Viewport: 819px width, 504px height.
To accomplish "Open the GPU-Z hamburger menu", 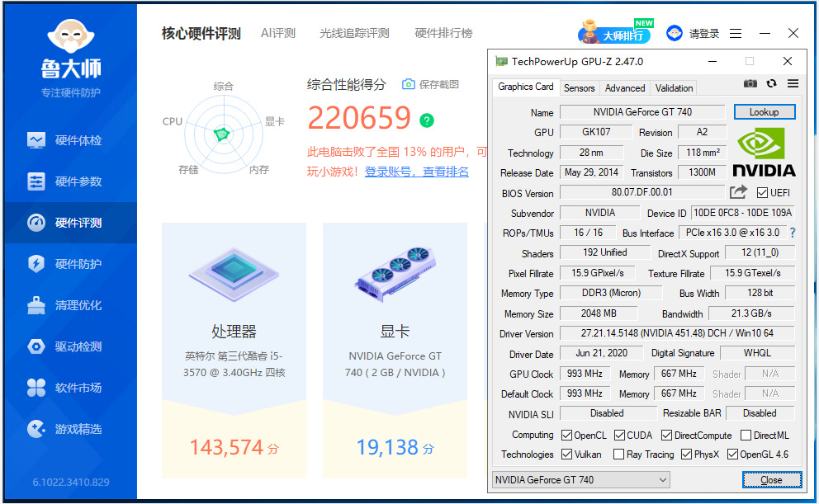I will (x=793, y=83).
